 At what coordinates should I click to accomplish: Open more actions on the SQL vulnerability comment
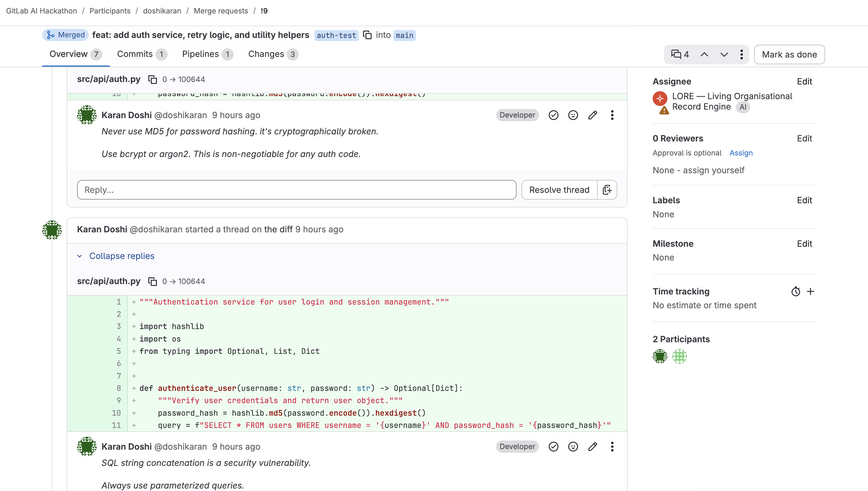point(612,447)
